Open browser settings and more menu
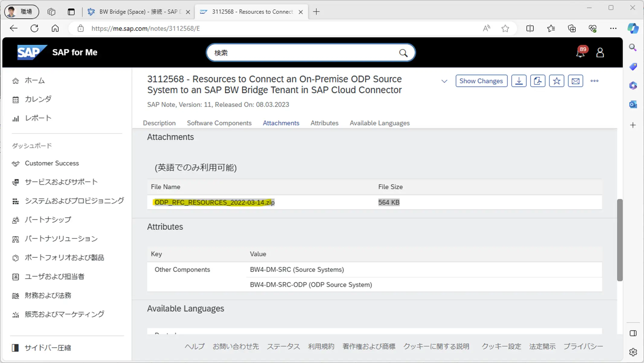 [x=613, y=28]
